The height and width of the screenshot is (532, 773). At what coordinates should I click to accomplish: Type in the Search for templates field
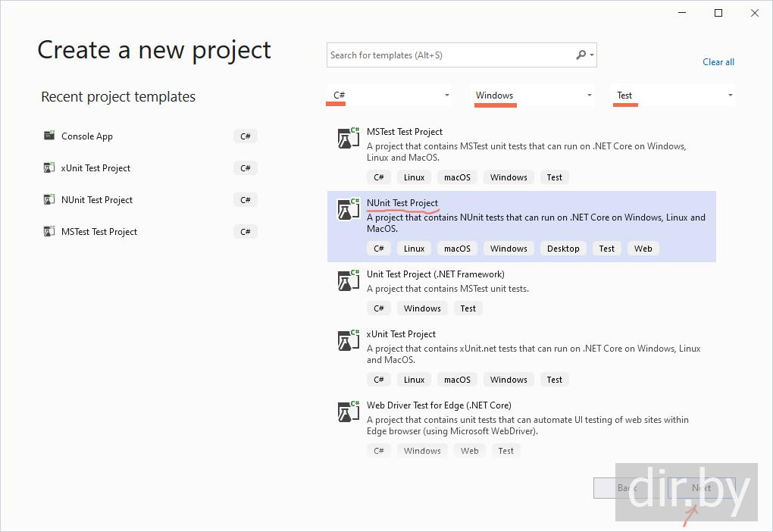(x=451, y=55)
